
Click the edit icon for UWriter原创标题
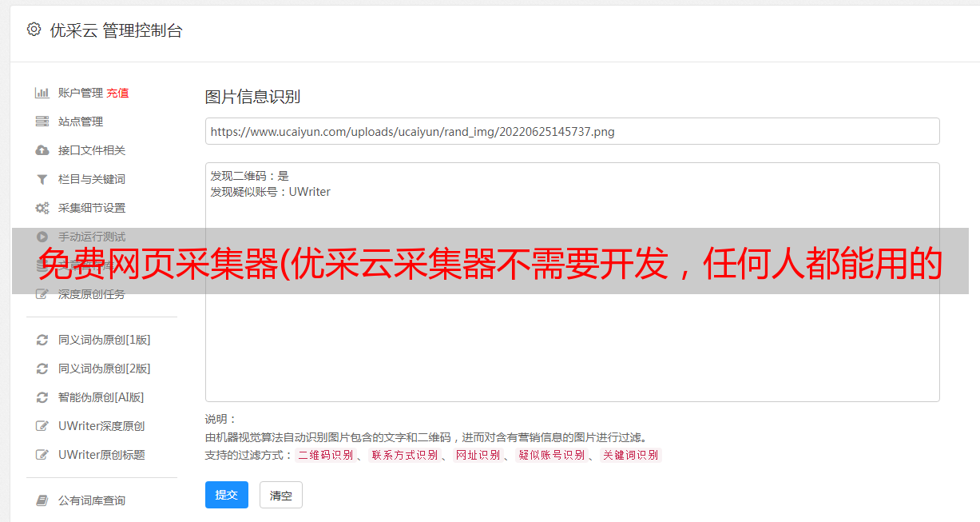coord(42,455)
